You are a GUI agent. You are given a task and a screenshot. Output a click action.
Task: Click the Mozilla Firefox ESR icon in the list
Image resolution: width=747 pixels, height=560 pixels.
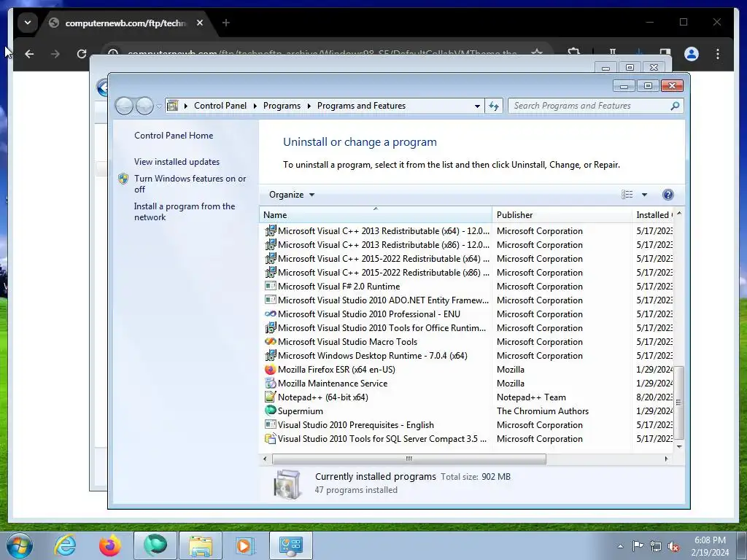270,369
